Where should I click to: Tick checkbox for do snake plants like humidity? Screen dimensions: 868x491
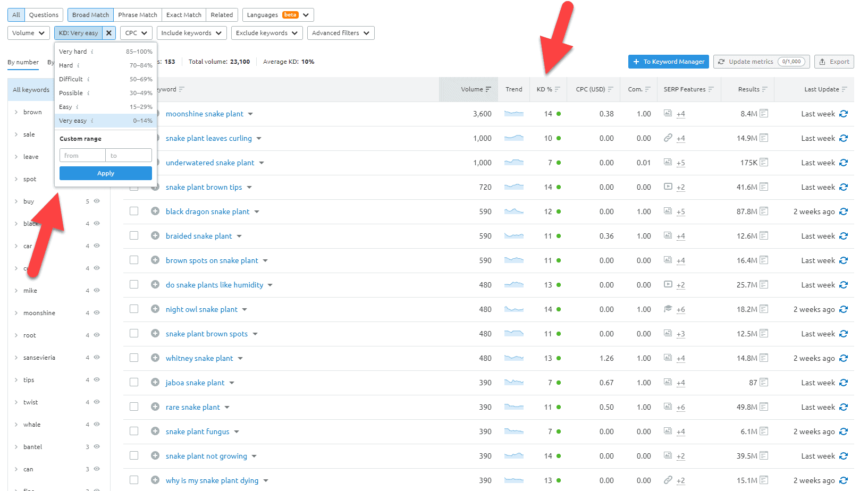pos(134,284)
